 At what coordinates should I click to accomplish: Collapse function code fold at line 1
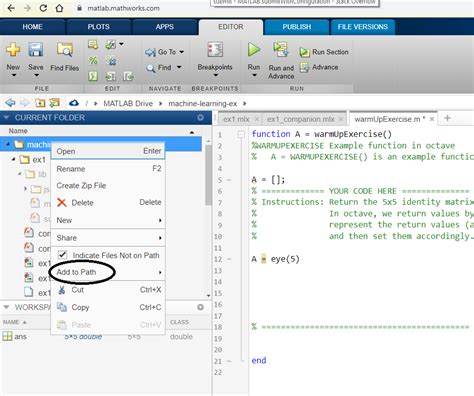click(x=241, y=134)
